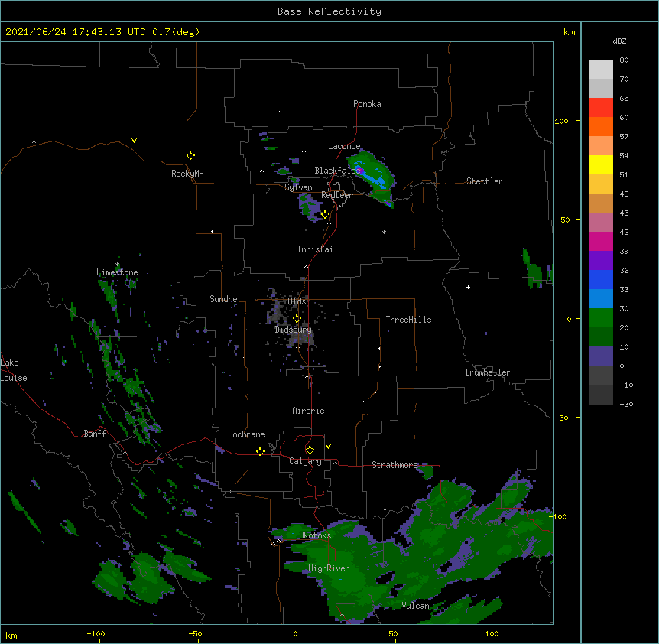
Task: Click the RockyMH label
Action: click(187, 174)
